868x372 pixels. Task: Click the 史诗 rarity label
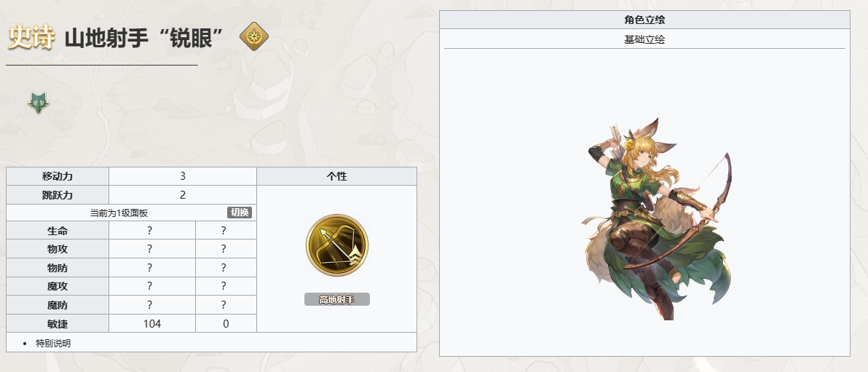pyautogui.click(x=31, y=38)
